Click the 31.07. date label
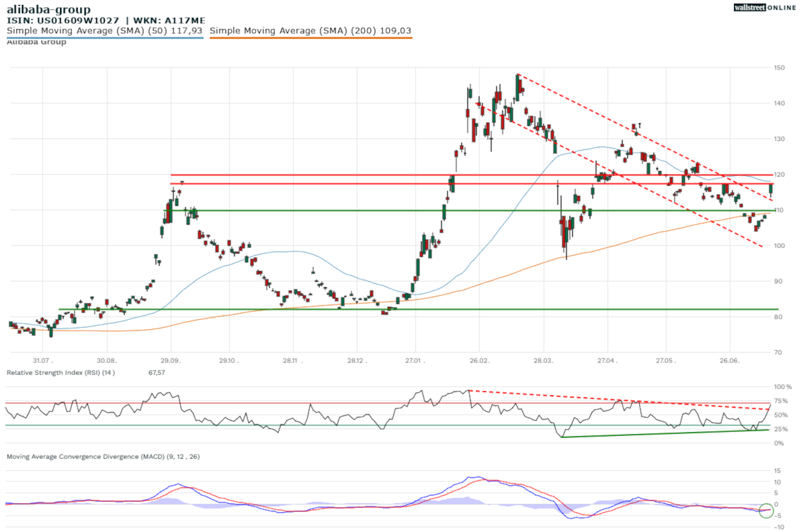Viewport: 801px width, 532px height. [43, 361]
